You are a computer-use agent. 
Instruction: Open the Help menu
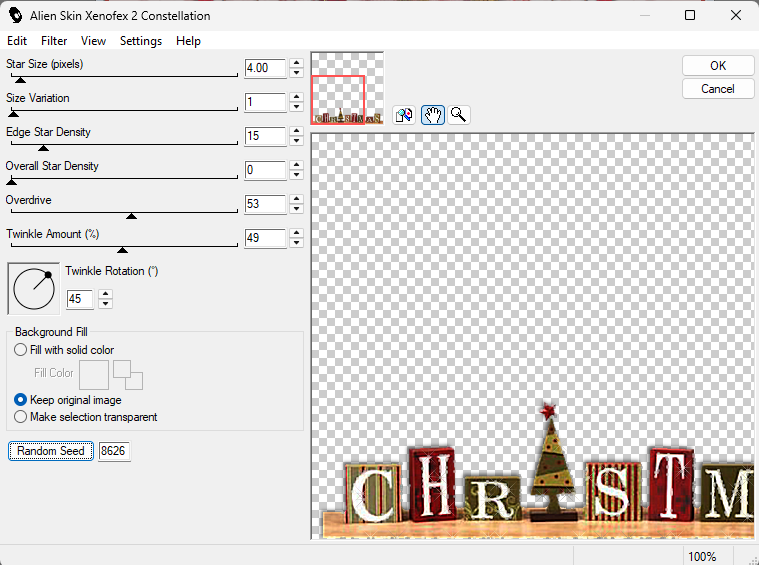[x=188, y=41]
